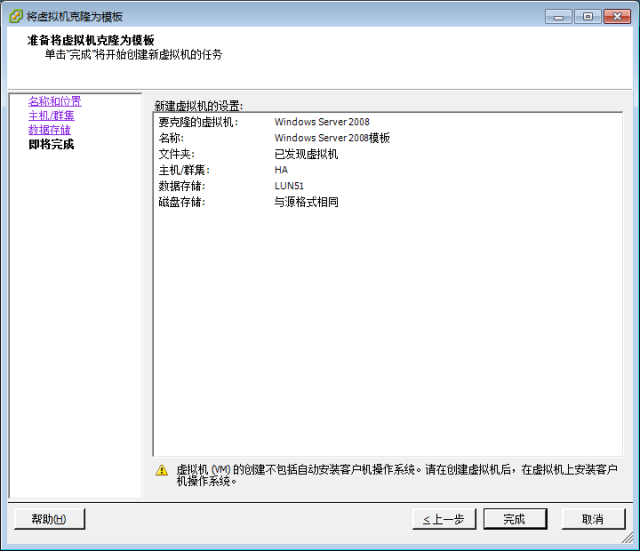The image size is (640, 551).
Task: Click the window title 将虚拟机克隆为模板
Action: click(74, 16)
